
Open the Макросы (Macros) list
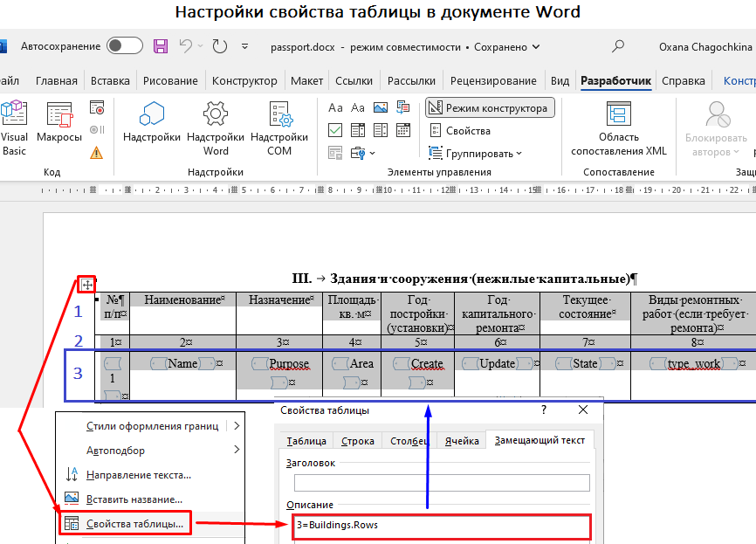[59, 127]
